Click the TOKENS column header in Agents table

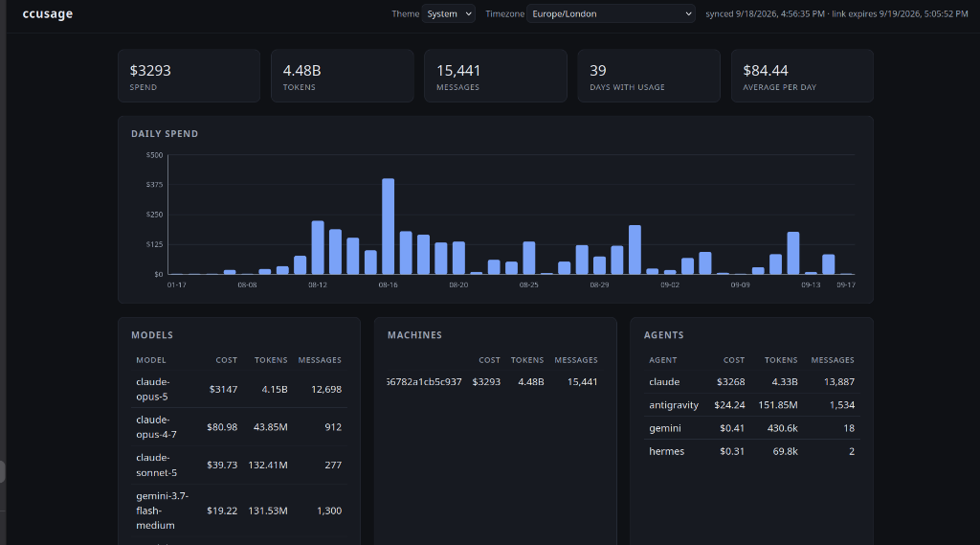point(781,360)
